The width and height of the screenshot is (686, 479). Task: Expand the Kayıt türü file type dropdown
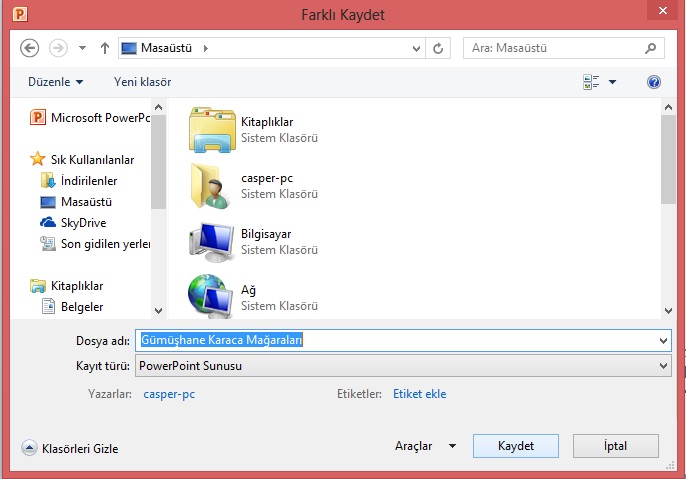[663, 366]
